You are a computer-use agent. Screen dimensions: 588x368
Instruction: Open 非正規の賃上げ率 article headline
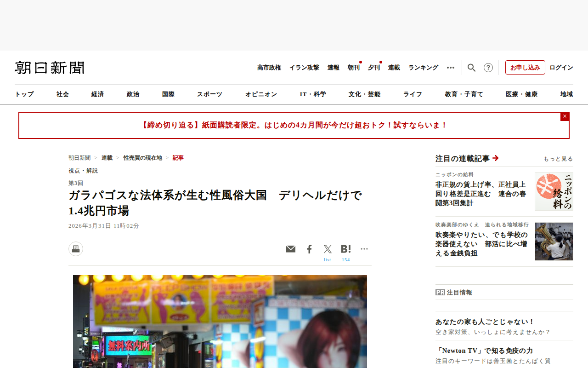point(481,194)
